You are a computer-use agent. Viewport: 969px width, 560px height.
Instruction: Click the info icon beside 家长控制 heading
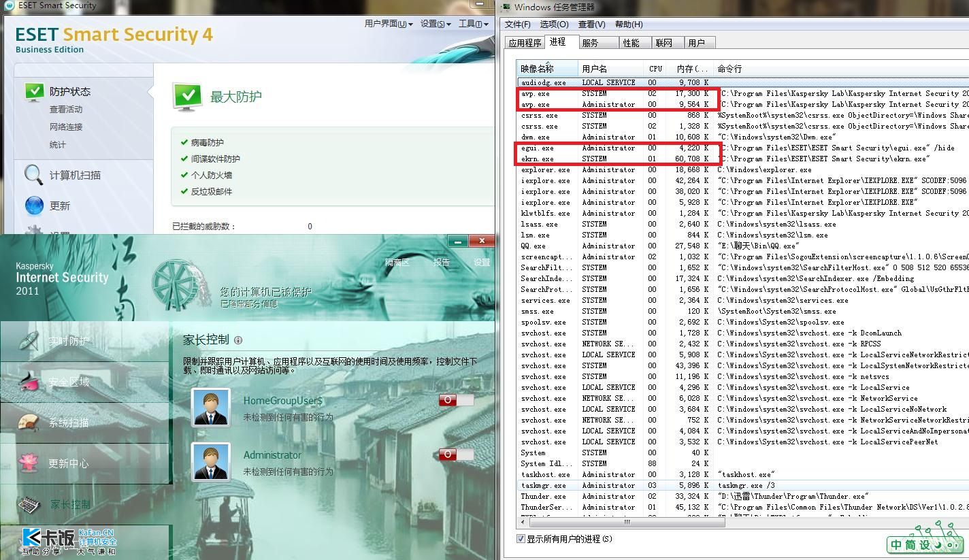point(238,340)
